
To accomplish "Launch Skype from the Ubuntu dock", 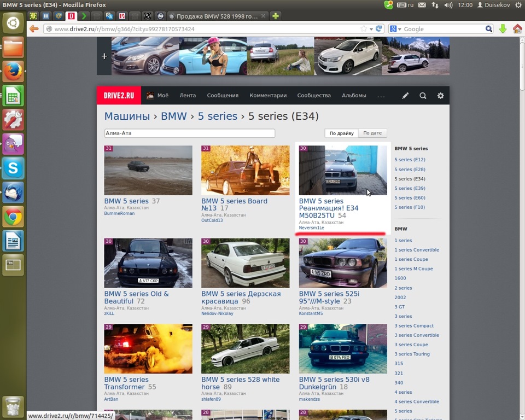I will point(13,168).
